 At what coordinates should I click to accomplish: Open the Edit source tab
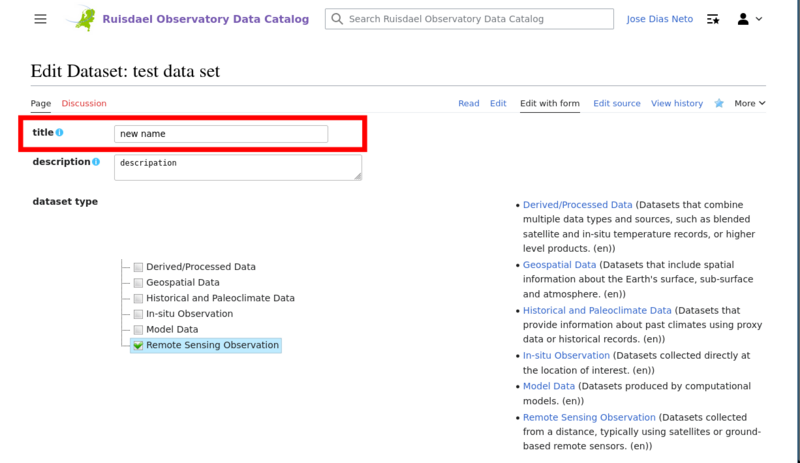pyautogui.click(x=617, y=103)
